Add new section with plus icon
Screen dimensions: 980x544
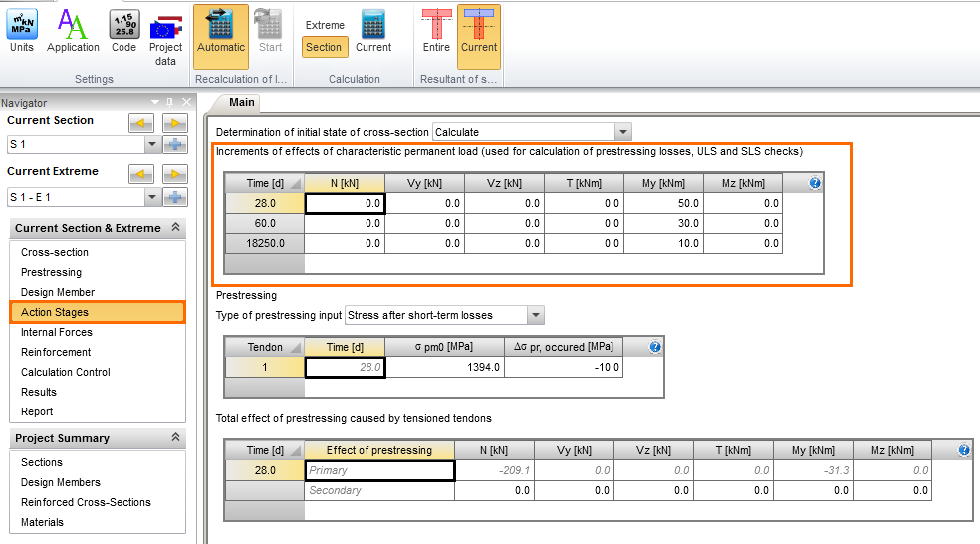point(175,144)
